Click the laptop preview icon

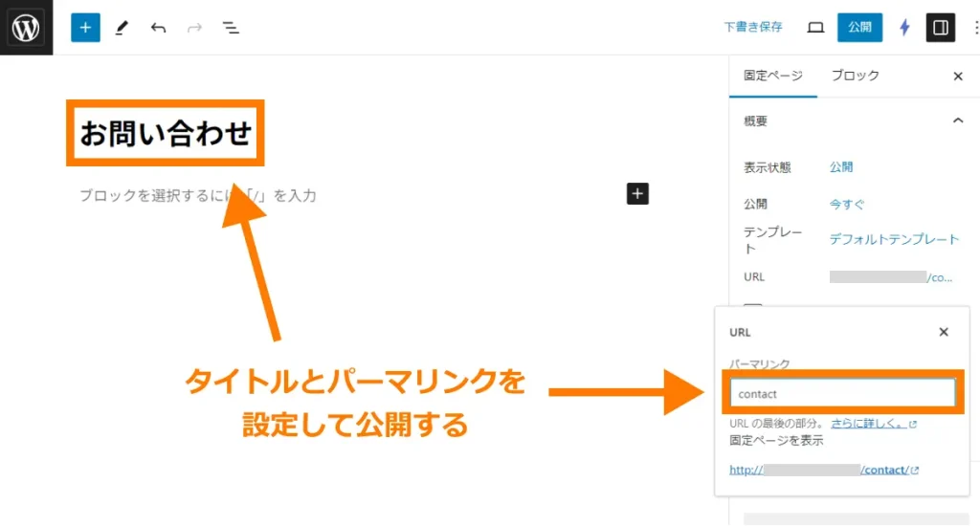pyautogui.click(x=815, y=28)
